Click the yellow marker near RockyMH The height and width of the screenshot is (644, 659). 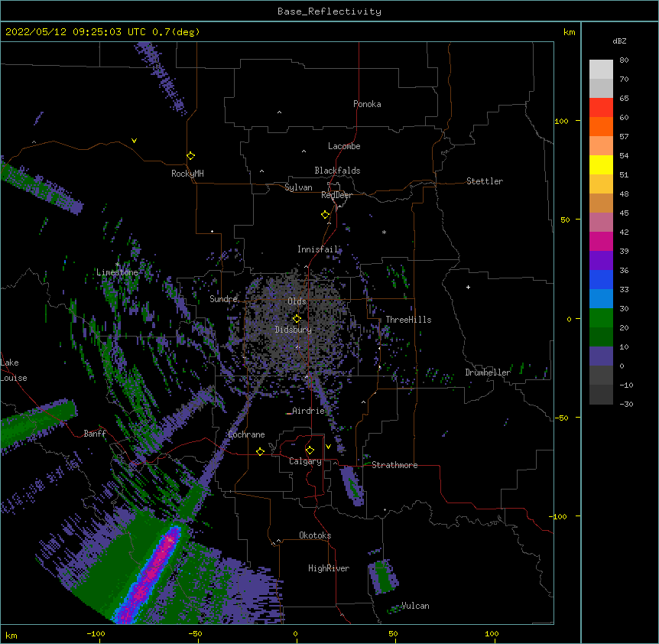click(x=191, y=156)
